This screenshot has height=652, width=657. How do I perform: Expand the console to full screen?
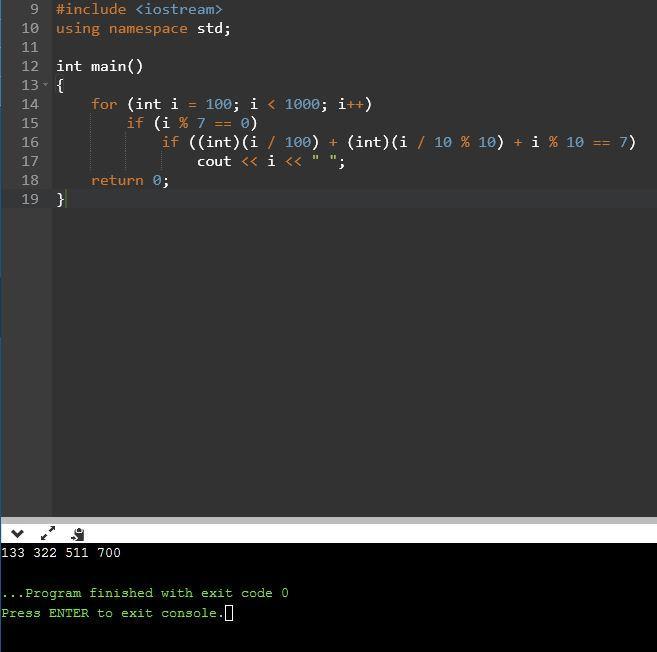(x=48, y=533)
